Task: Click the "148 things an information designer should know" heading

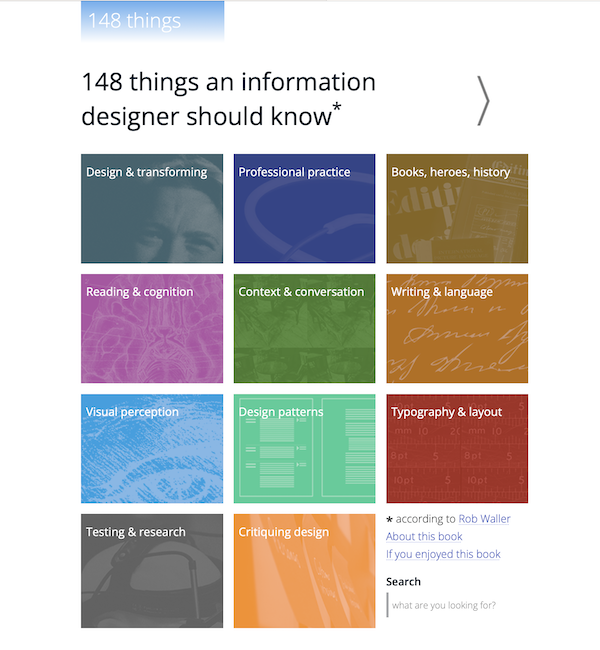Action: [228, 99]
